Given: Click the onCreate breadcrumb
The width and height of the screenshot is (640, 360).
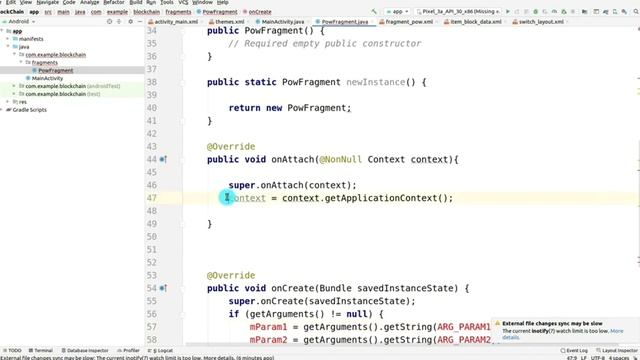Looking at the screenshot, I should pyautogui.click(x=257, y=12).
